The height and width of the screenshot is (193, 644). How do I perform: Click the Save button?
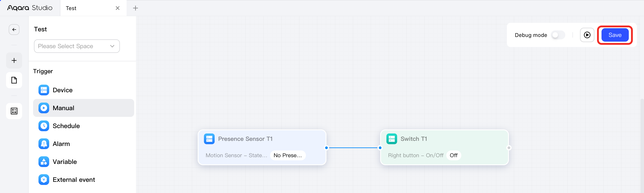615,35
